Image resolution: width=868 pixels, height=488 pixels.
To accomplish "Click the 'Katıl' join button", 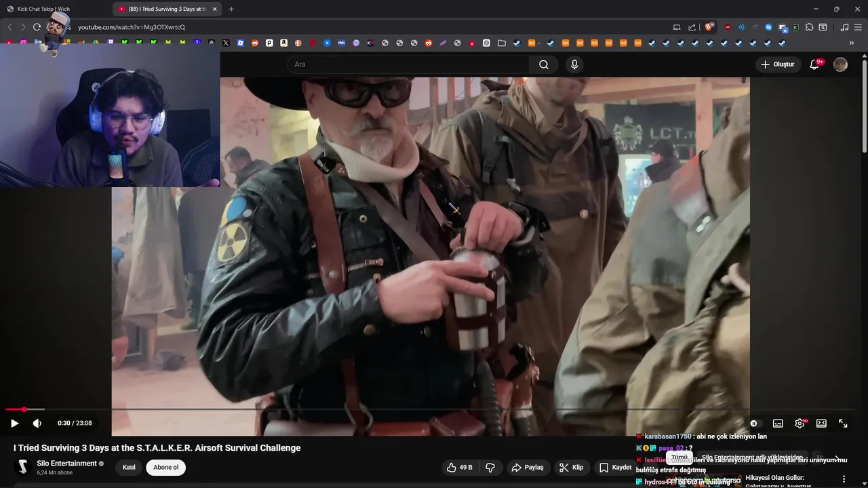I will click(x=129, y=467).
